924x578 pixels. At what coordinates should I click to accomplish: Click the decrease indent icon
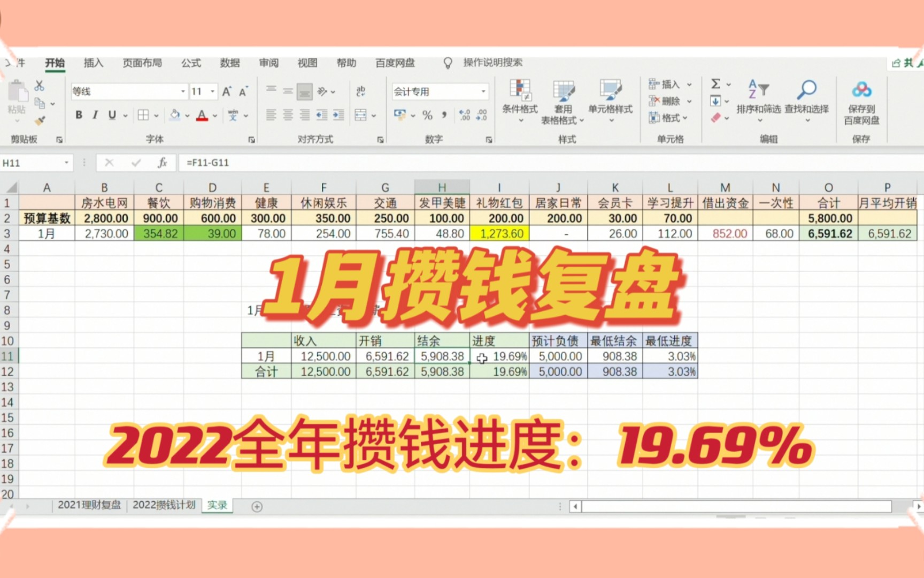(x=321, y=115)
